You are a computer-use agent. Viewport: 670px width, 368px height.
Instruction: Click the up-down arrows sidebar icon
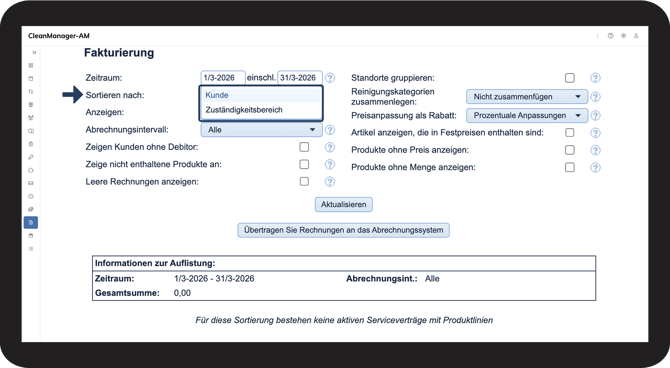coord(31,91)
